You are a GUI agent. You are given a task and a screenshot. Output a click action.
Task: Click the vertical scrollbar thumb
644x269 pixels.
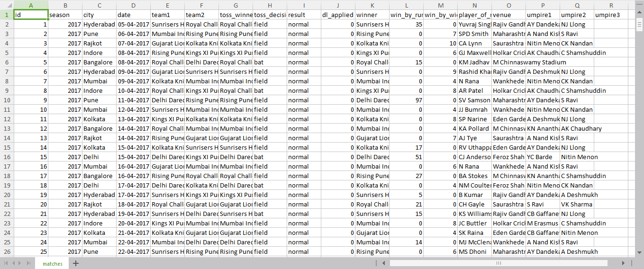(639, 25)
